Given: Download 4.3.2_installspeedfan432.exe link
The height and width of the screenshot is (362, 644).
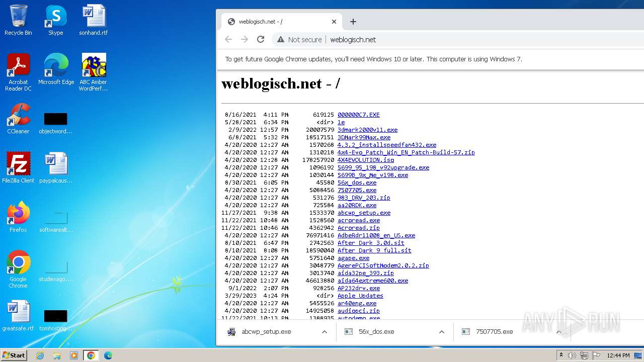Looking at the screenshot, I should (387, 145).
